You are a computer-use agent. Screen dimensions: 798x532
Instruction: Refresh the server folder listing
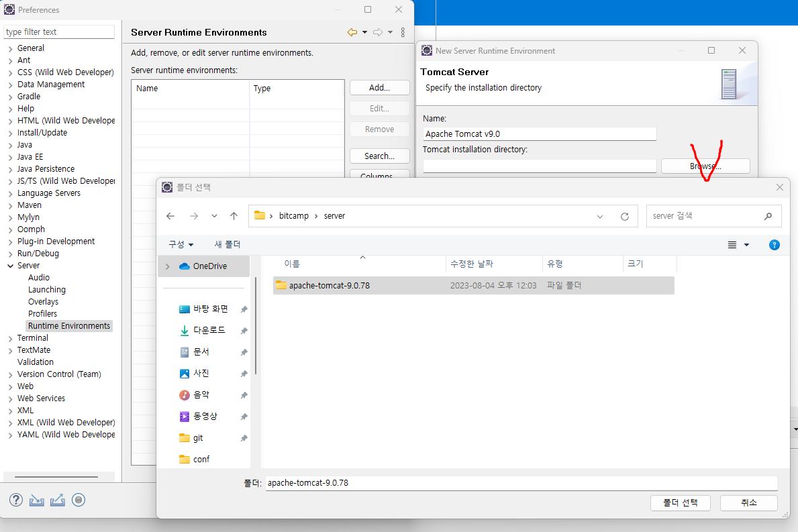(x=624, y=216)
